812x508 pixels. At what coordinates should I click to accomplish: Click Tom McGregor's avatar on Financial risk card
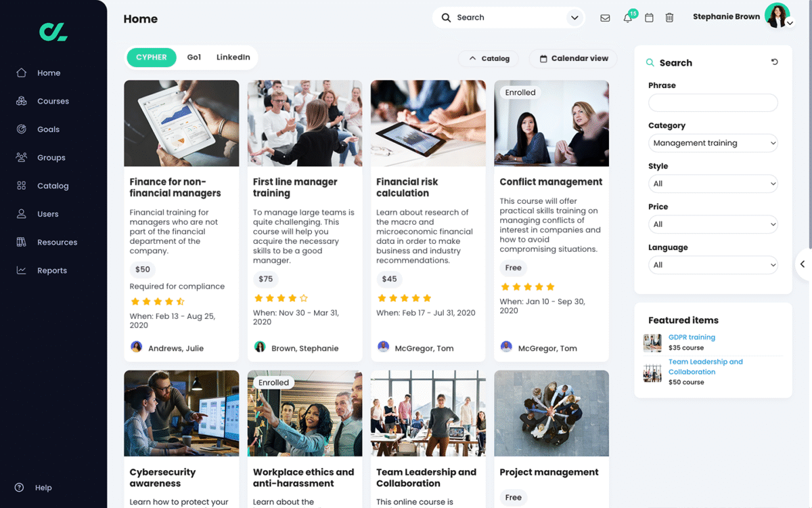383,347
